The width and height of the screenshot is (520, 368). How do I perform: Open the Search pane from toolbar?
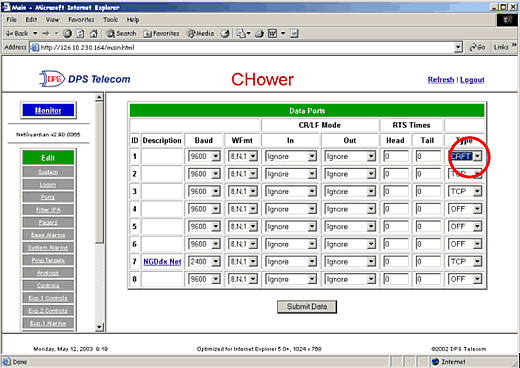(x=121, y=33)
